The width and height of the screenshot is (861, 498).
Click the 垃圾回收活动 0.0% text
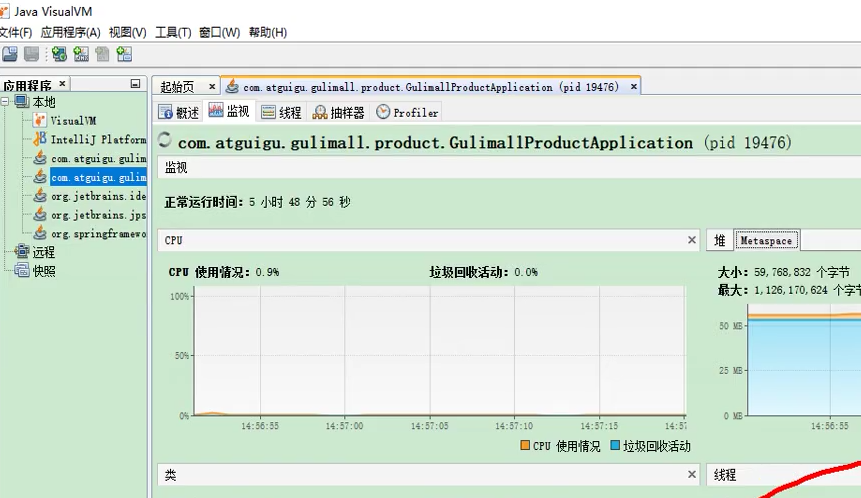click(x=483, y=272)
